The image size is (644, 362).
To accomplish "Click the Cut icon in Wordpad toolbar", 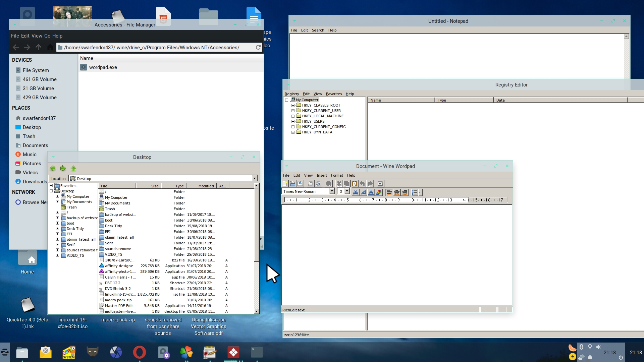I will [x=339, y=183].
